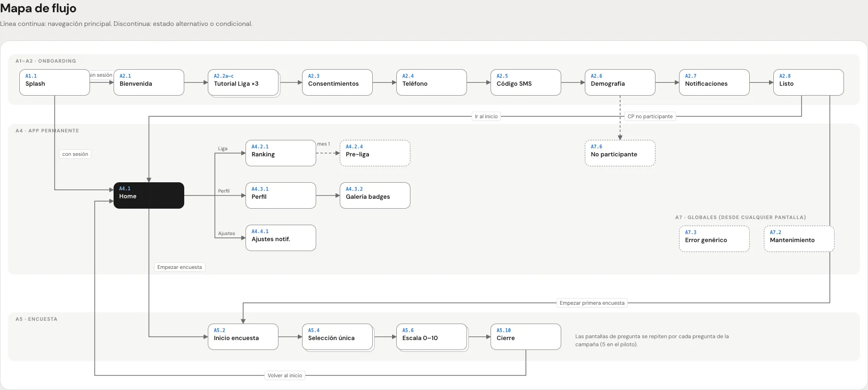The width and height of the screenshot is (868, 390).
Task: Select the "A4 · APP PERMANENTE" section label
Action: coord(47,130)
